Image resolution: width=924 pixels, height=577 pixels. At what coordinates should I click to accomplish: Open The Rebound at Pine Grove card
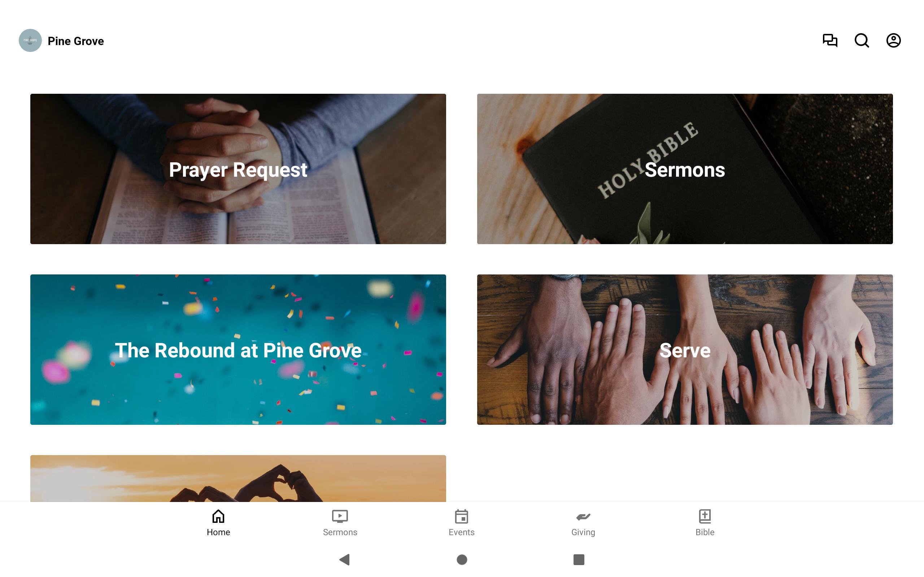238,349
